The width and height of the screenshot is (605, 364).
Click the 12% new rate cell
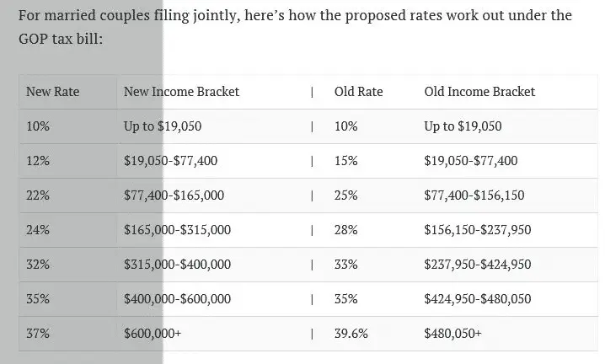coord(38,161)
